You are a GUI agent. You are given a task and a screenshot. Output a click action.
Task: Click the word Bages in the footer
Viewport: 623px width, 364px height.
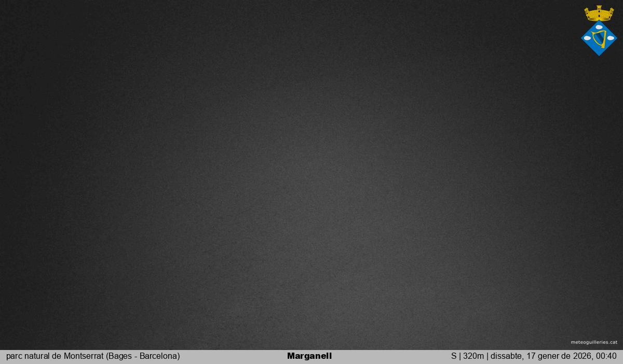click(x=120, y=356)
